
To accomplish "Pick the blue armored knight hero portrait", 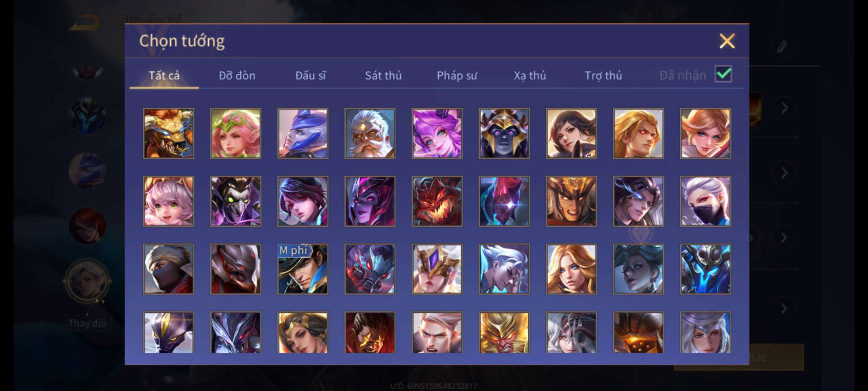I will click(706, 269).
